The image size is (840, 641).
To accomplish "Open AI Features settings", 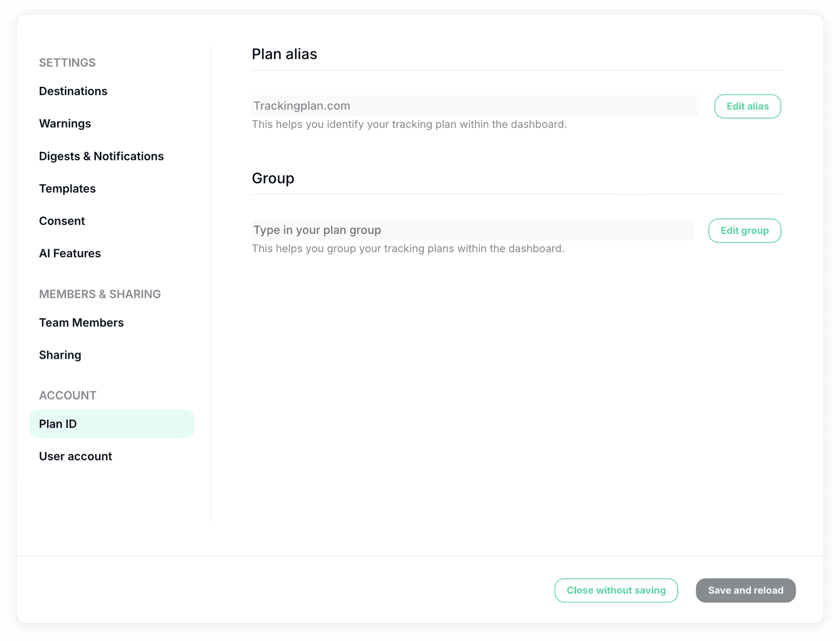I will pos(70,253).
